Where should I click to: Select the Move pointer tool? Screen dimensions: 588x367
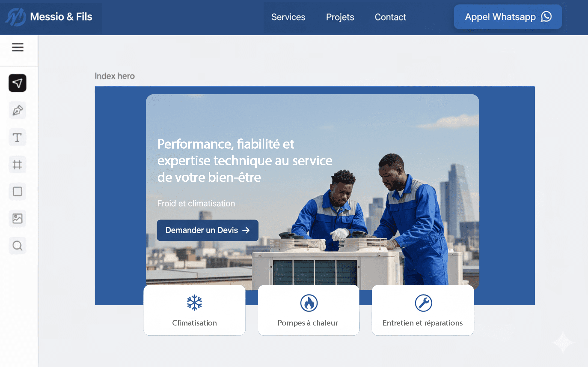(18, 83)
